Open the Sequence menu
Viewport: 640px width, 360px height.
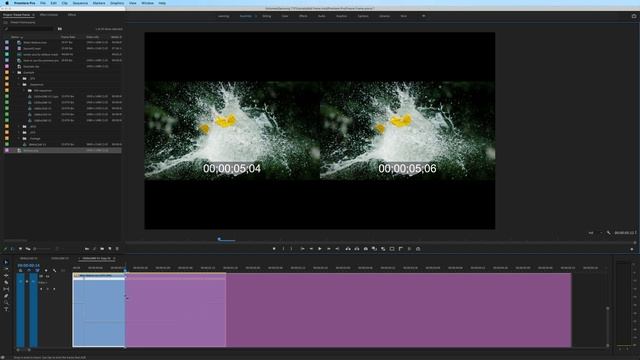point(80,3)
